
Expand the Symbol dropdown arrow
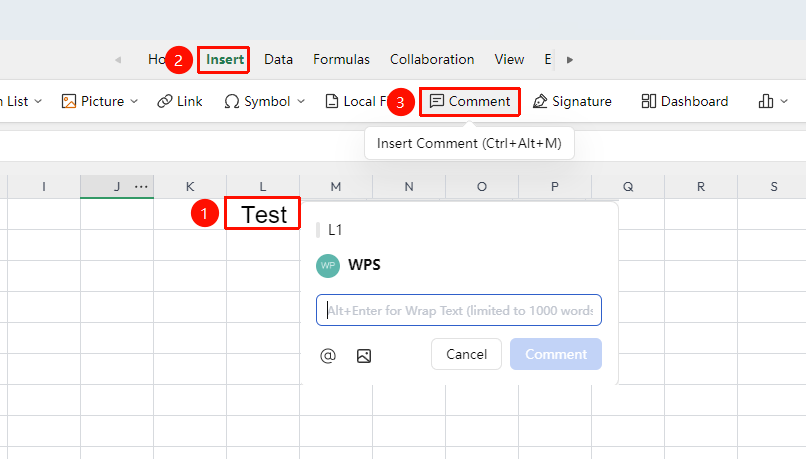click(x=301, y=101)
